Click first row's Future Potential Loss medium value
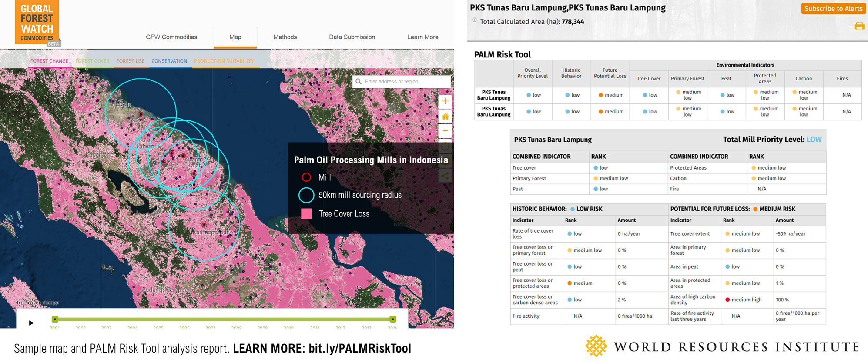The image size is (868, 363). coord(611,95)
